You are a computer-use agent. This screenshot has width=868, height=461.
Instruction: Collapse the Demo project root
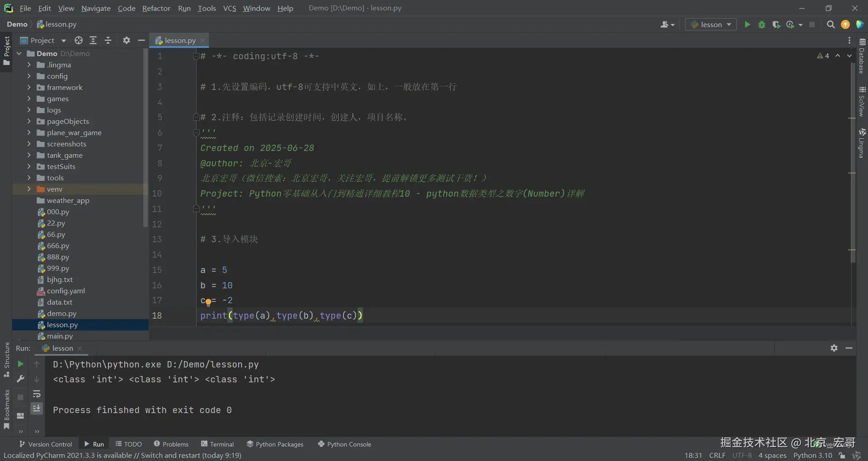19,53
